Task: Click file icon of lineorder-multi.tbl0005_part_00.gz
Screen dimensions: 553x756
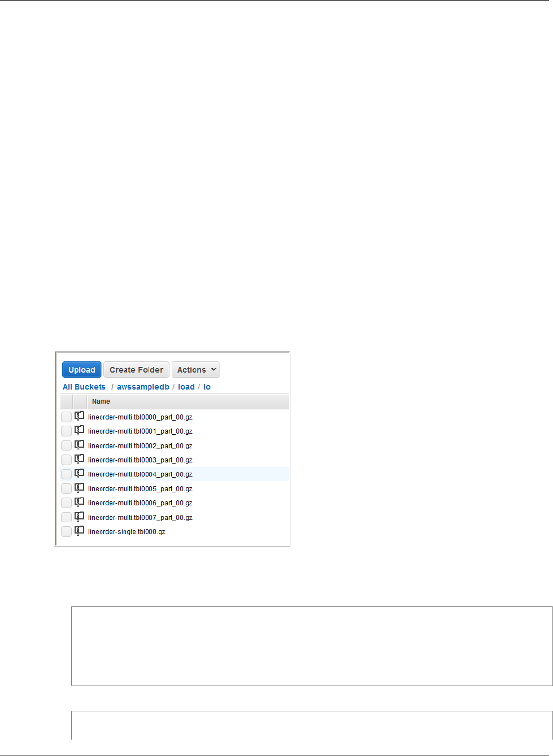Action: (x=80, y=488)
